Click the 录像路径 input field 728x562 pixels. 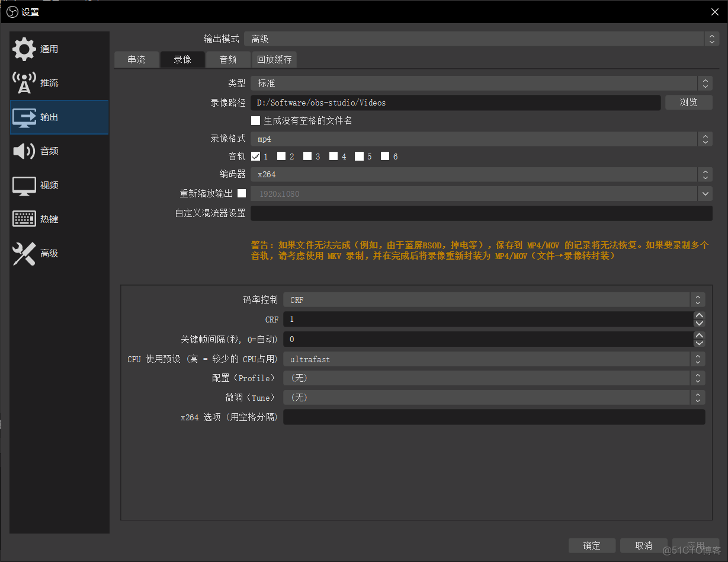(x=456, y=103)
